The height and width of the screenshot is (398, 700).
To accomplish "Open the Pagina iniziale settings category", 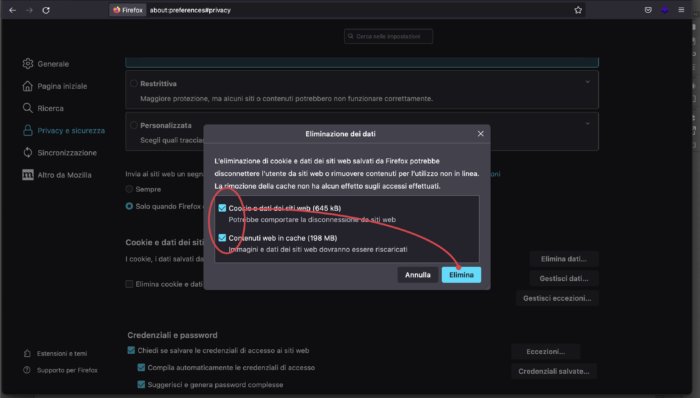I will click(x=62, y=86).
